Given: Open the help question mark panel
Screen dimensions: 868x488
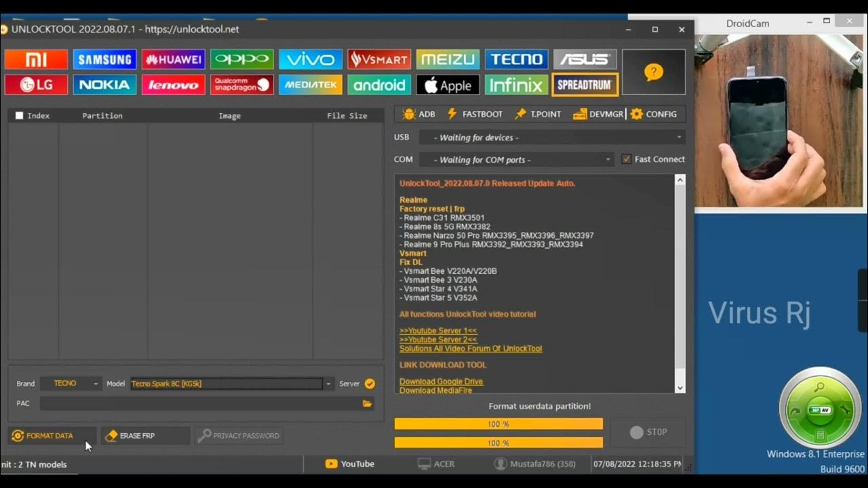Looking at the screenshot, I should click(x=654, y=72).
